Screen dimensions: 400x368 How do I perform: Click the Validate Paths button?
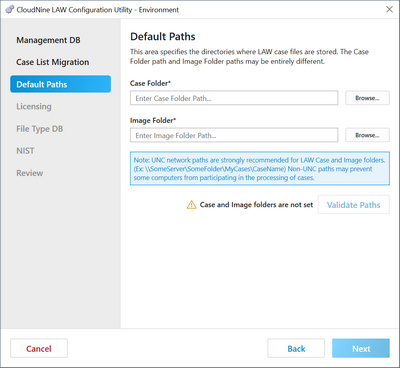pos(354,205)
